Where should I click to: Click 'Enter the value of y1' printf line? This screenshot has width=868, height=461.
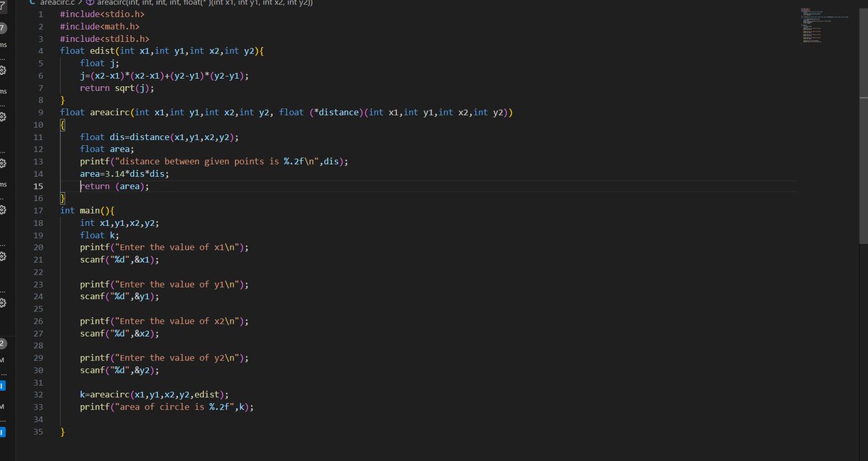pyautogui.click(x=164, y=284)
